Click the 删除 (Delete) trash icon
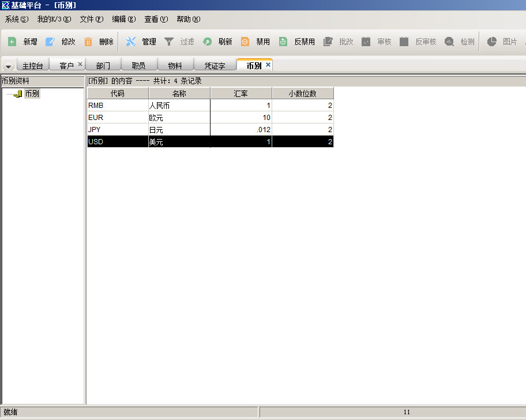 [x=88, y=42]
